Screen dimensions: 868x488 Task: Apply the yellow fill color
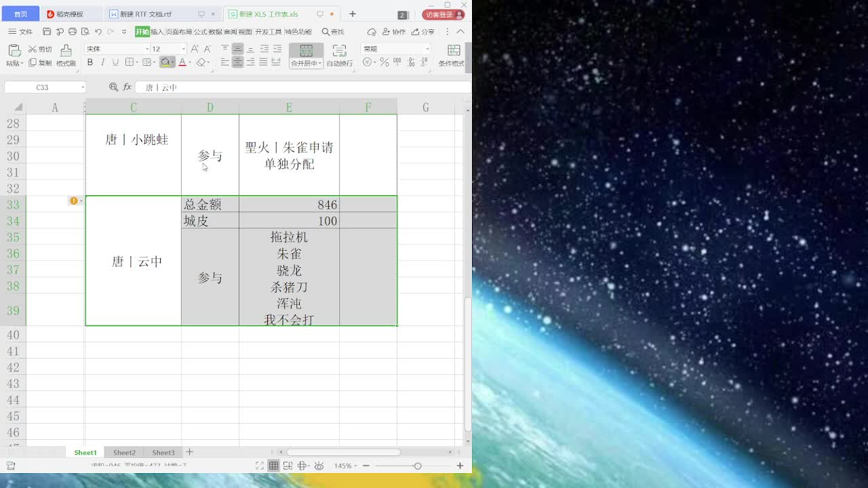click(x=165, y=62)
